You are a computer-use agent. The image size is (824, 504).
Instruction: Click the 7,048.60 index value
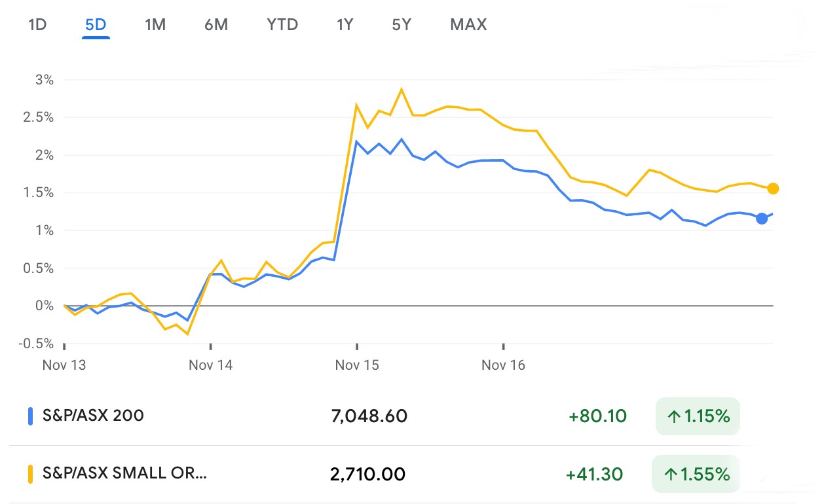369,416
